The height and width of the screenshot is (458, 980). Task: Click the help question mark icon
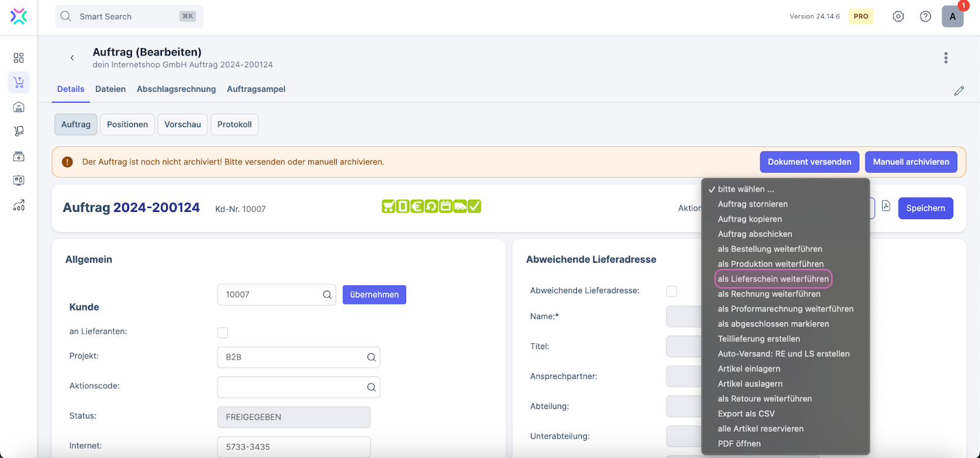pos(925,17)
